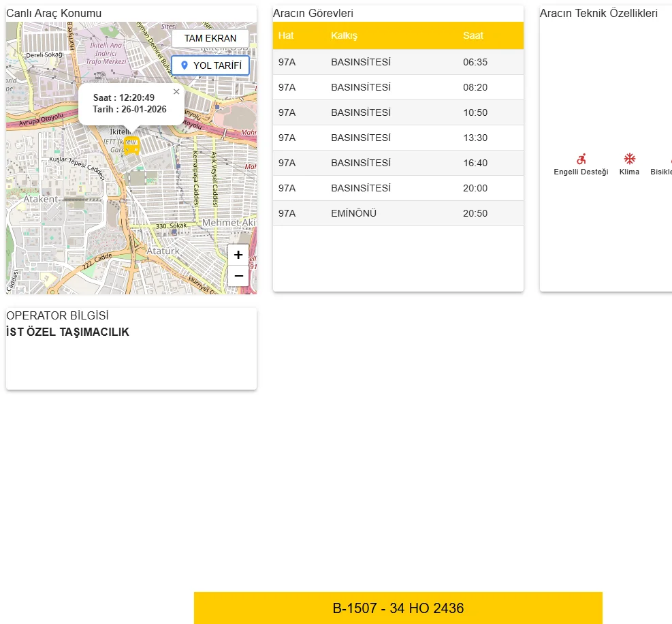Image resolution: width=672 pixels, height=624 pixels.
Task: Select the 13:30 departure row
Action: (398, 138)
